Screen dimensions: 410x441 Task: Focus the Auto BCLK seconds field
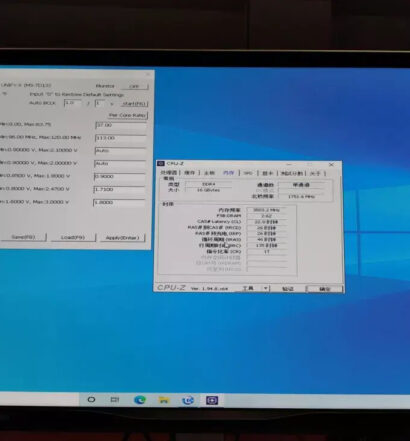(x=100, y=104)
